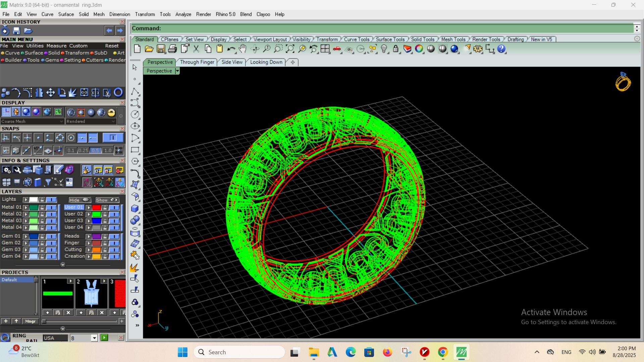Open the Gems item in Main Menu
The width and height of the screenshot is (644, 362).
[x=52, y=60]
